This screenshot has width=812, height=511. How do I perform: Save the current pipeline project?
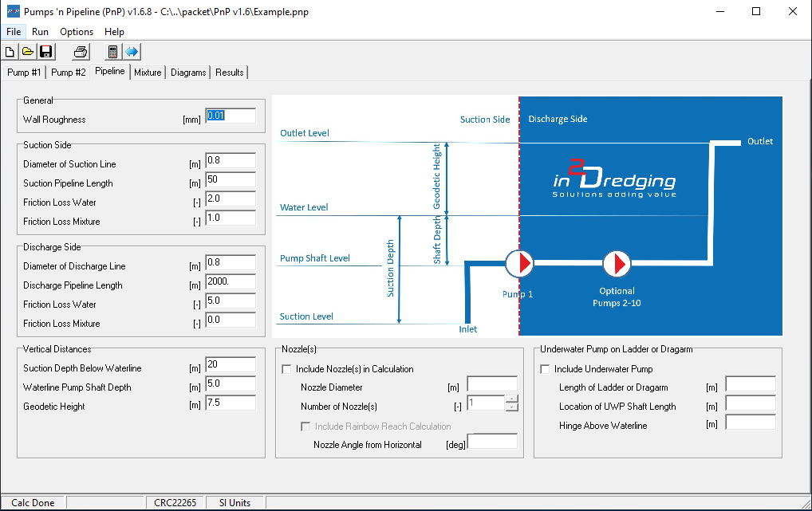[45, 51]
